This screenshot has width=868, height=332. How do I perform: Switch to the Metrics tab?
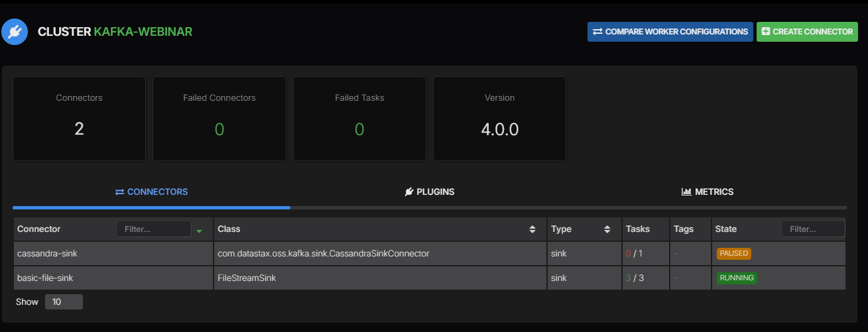coord(708,192)
